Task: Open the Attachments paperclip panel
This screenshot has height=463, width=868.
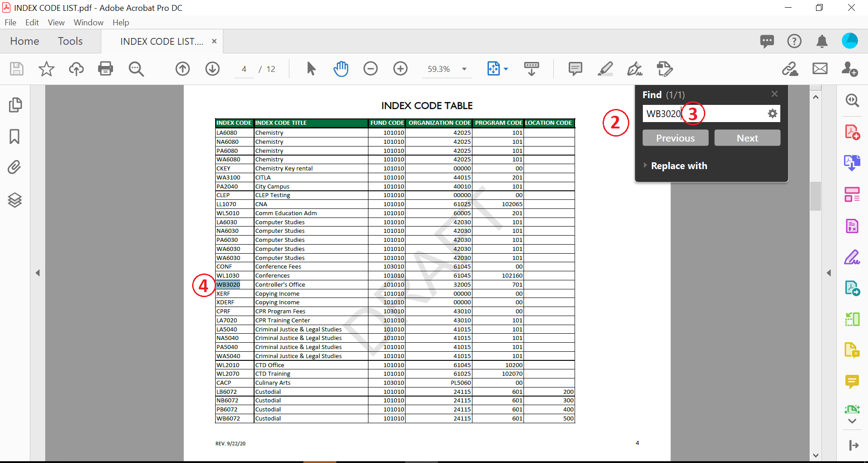Action: [x=14, y=167]
